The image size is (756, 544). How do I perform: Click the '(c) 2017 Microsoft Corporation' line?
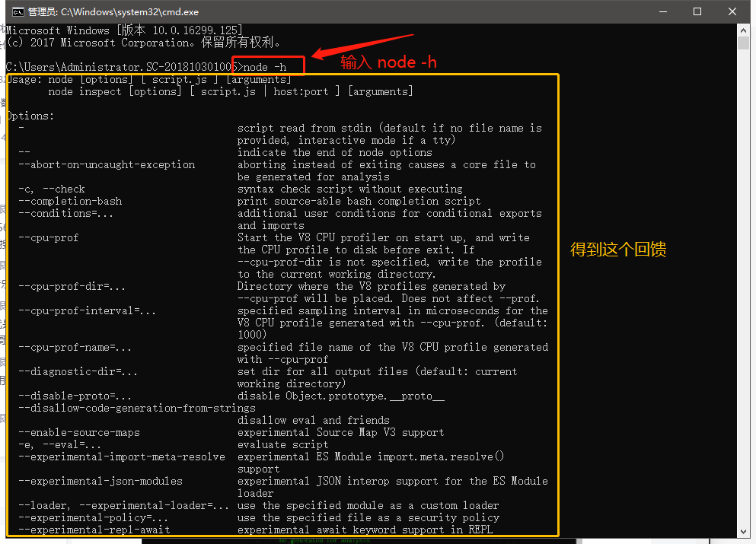tap(144, 43)
